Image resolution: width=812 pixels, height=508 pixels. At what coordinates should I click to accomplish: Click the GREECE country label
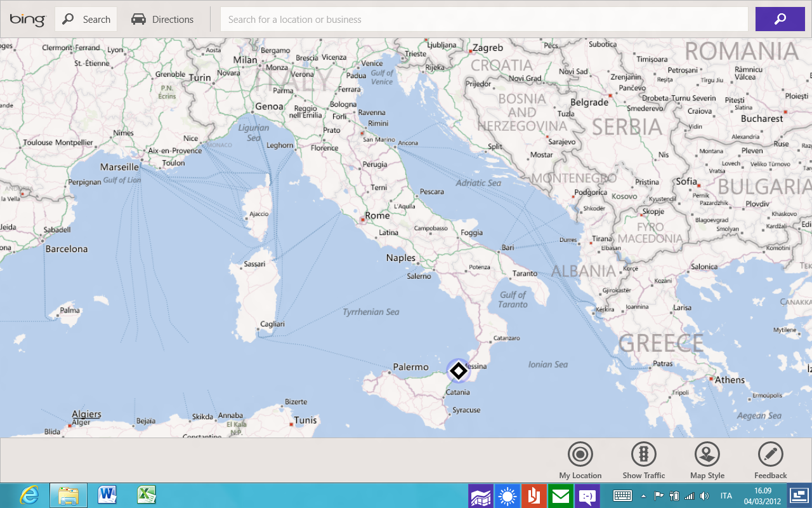point(661,344)
